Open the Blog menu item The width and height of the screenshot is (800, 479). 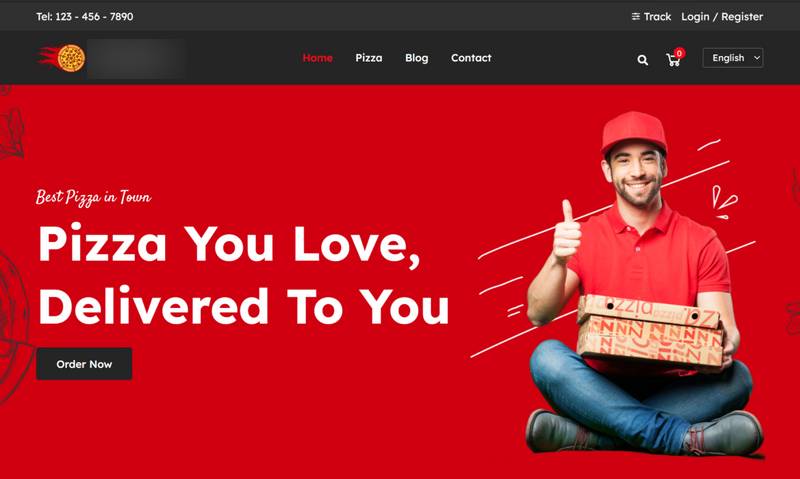[x=417, y=58]
